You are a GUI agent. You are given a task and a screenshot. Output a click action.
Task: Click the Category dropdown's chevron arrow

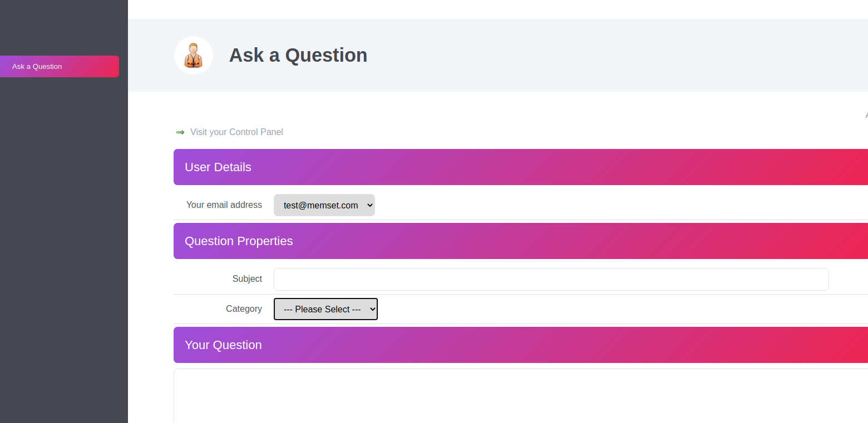click(372, 309)
